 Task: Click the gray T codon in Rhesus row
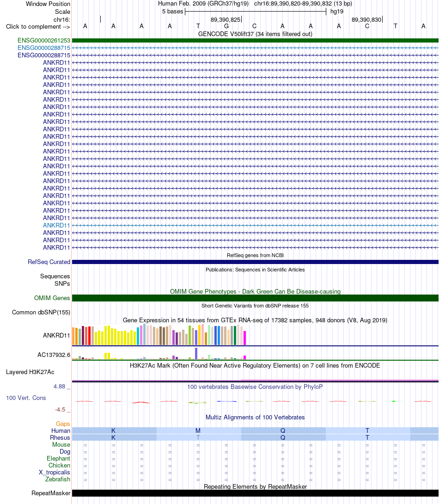[x=198, y=437]
